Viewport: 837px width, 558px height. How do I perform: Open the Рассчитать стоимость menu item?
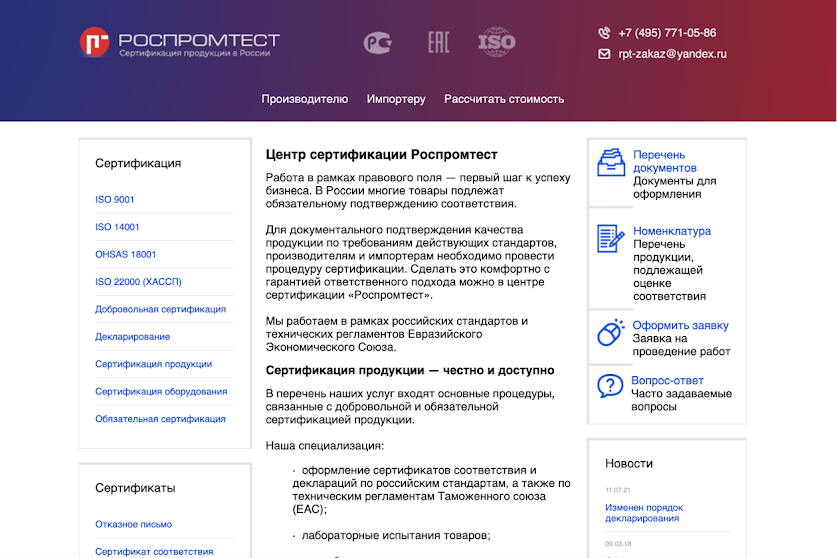point(504,99)
